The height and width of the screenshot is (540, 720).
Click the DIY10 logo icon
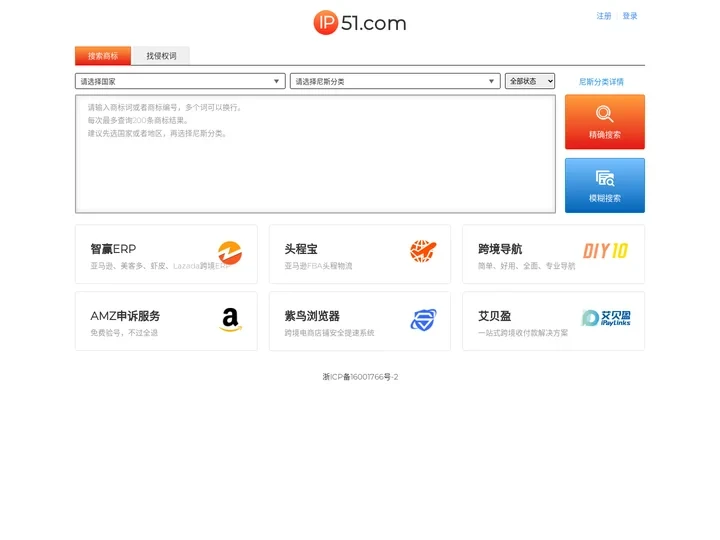tap(605, 251)
